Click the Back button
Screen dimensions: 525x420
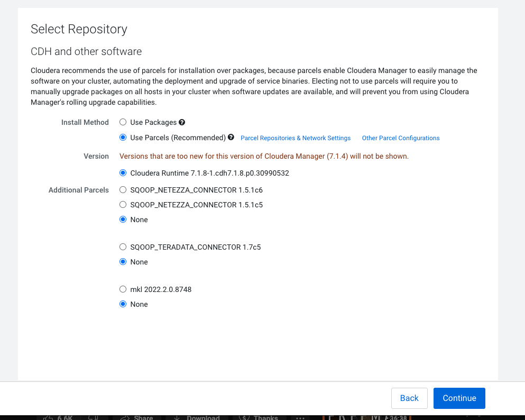coord(409,398)
